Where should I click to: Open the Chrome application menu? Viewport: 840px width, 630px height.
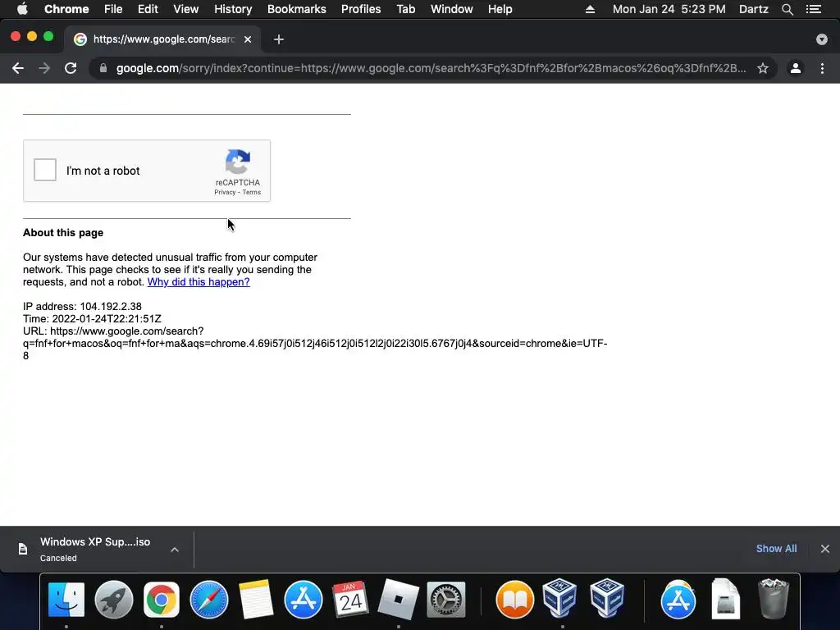66,9
